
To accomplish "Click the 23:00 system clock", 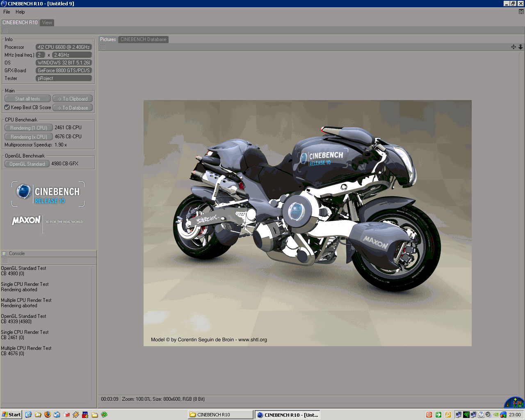I will [x=515, y=415].
